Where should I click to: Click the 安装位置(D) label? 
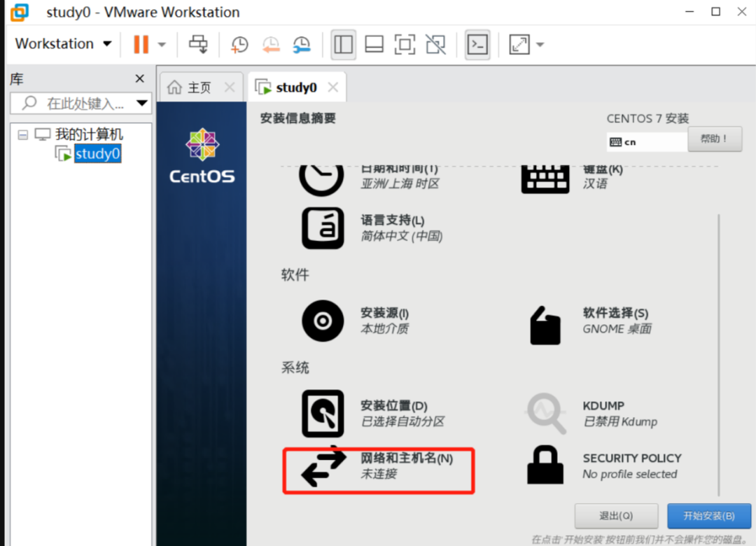(394, 405)
